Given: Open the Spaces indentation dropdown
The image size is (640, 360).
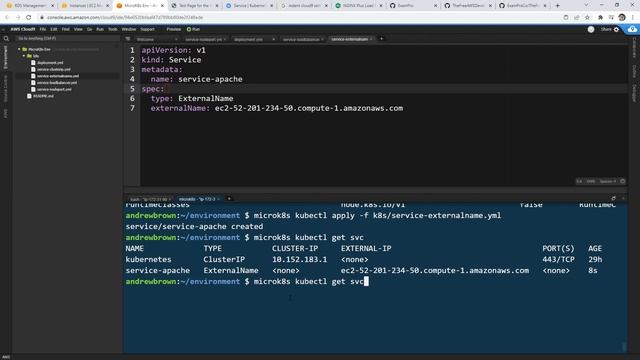Looking at the screenshot, I should [607, 181].
